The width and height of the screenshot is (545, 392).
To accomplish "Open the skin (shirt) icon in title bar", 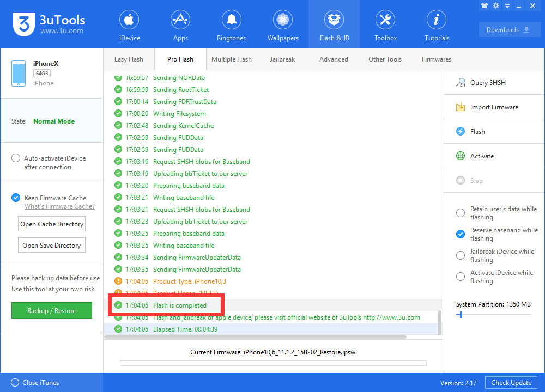I will (484, 5).
